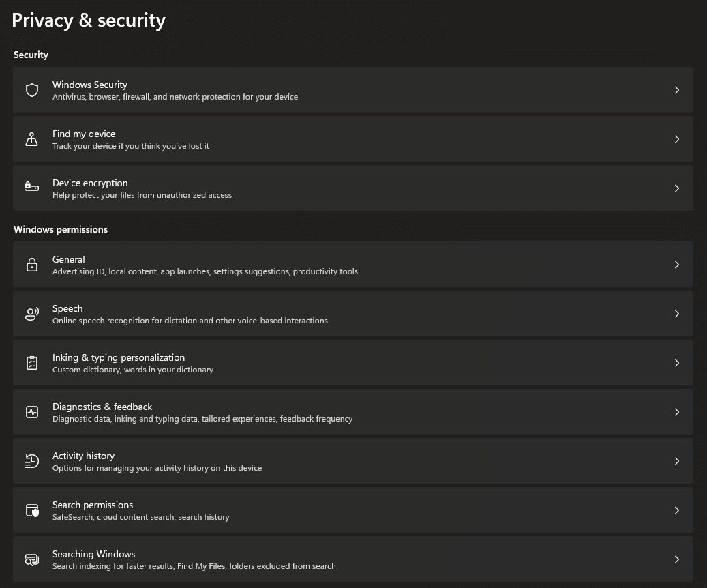Viewport: 707px width, 588px height.
Task: Click the Search permissions shield-window icon
Action: (x=32, y=510)
